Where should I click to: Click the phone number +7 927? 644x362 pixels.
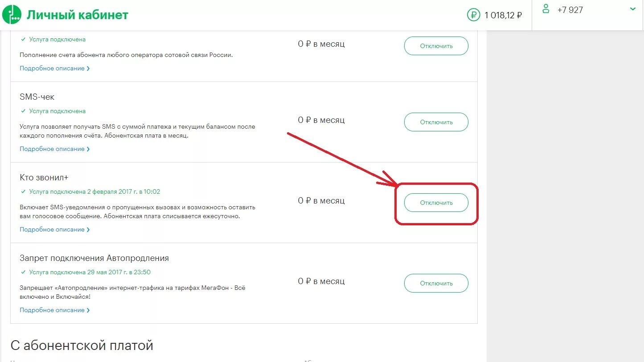[570, 10]
